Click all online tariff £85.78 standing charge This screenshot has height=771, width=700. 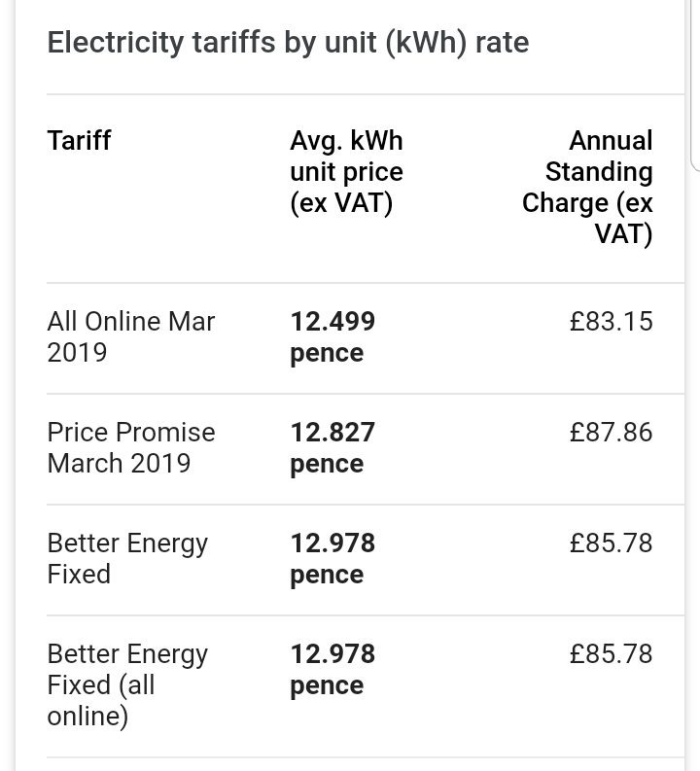click(611, 654)
